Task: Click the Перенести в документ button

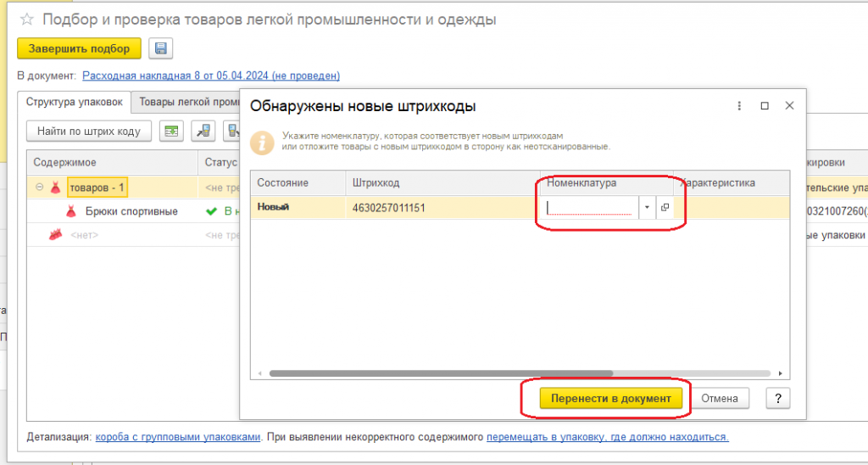Action: coord(610,398)
